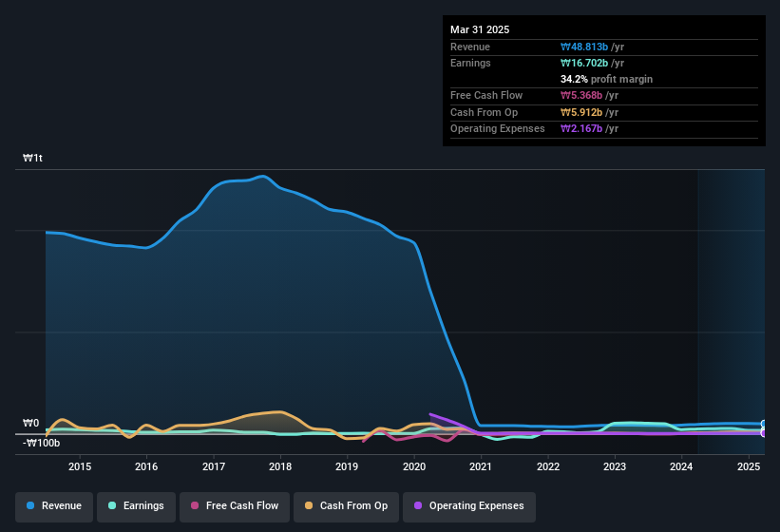
Task: Click the -₩100b y-axis label
Action: pyautogui.click(x=41, y=443)
